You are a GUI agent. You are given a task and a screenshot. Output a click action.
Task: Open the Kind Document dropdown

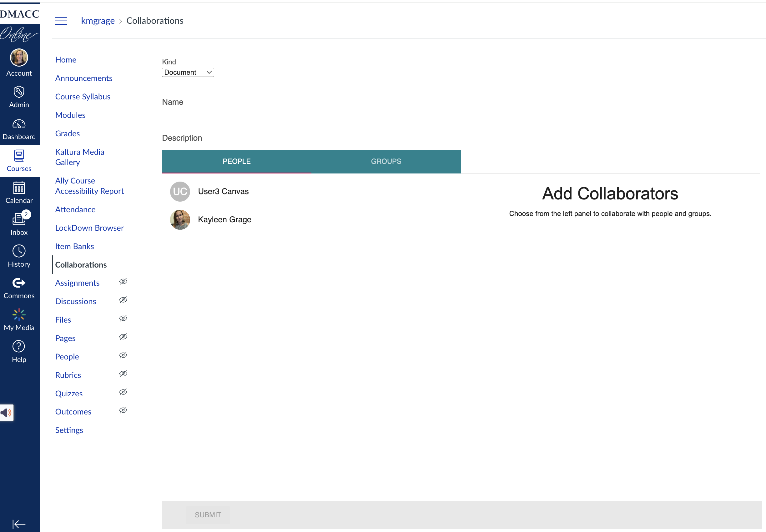[188, 72]
